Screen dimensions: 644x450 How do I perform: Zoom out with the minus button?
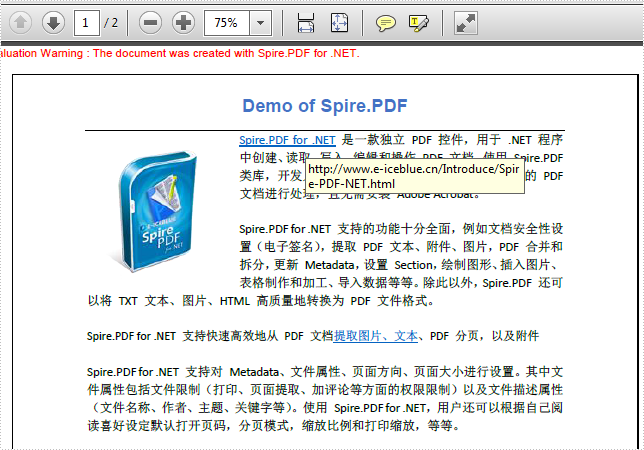pos(150,22)
